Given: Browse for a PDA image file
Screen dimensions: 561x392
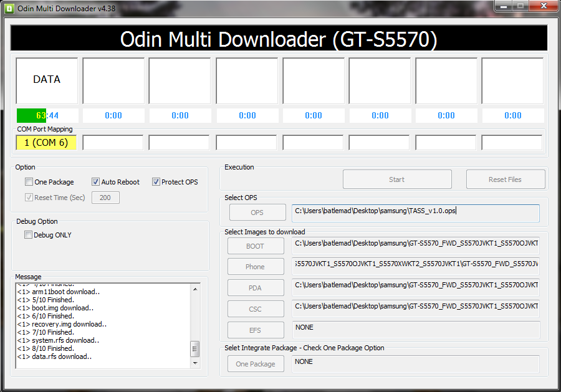Looking at the screenshot, I should [256, 288].
